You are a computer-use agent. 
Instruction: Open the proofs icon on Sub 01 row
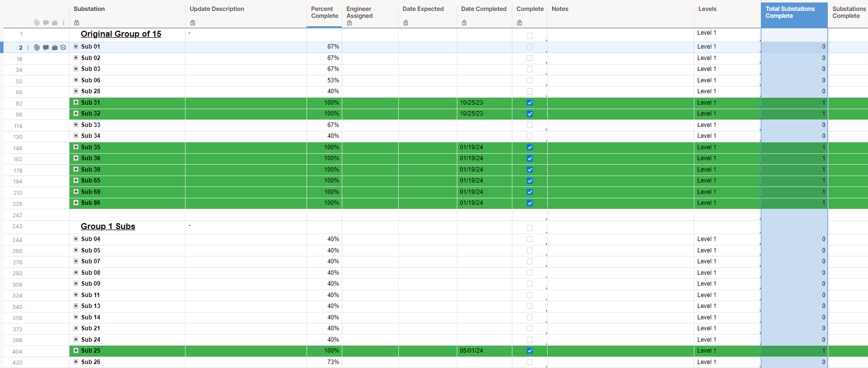click(x=55, y=48)
